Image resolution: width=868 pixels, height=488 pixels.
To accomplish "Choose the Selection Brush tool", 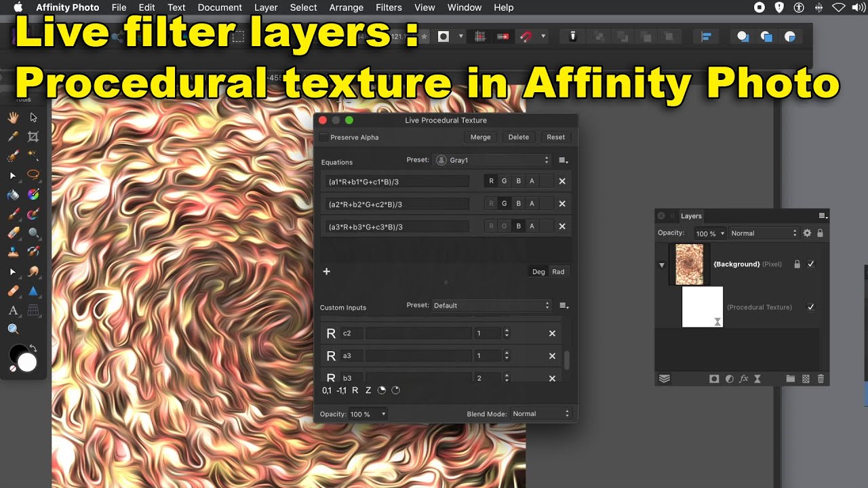I will pos(13,156).
